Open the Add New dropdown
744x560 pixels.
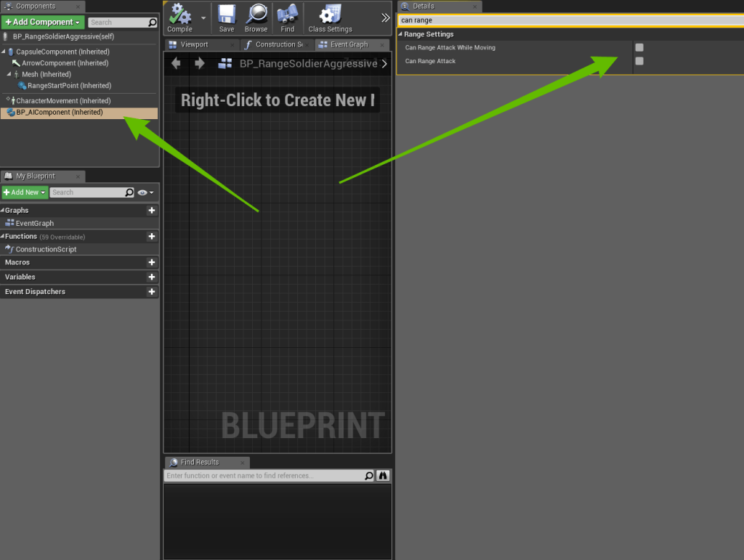(x=25, y=192)
